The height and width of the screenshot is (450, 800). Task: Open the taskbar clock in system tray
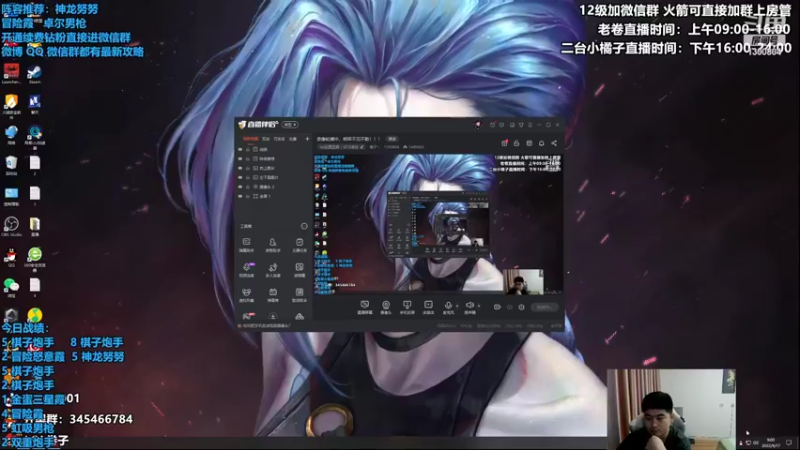click(x=771, y=442)
